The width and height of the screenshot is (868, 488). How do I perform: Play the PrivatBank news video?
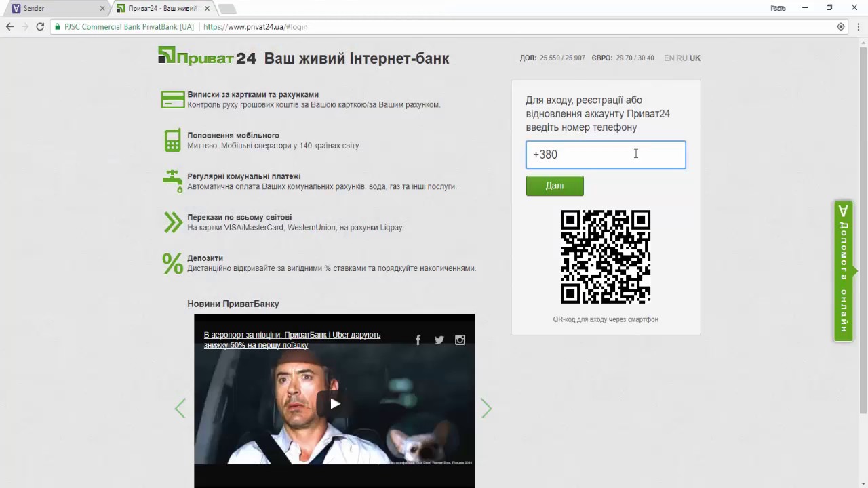[334, 404]
